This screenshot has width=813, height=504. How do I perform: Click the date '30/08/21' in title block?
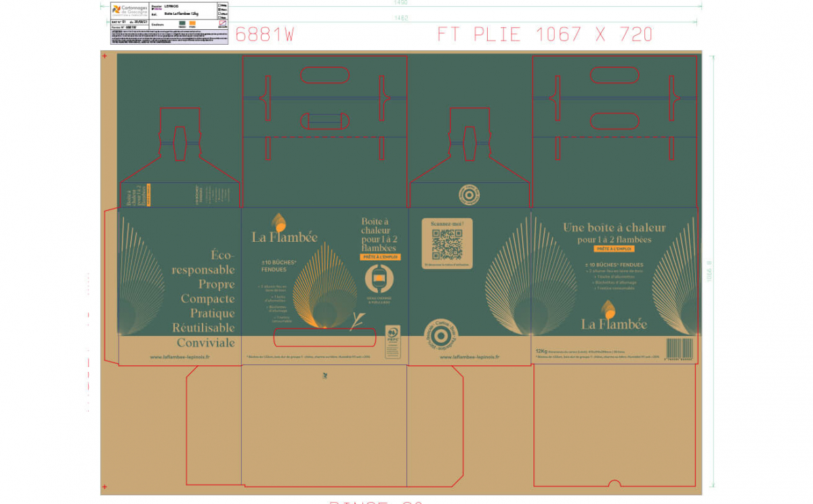(141, 22)
